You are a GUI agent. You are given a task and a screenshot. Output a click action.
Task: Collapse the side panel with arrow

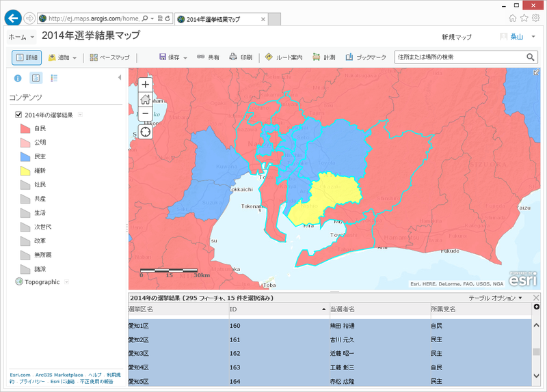click(119, 78)
